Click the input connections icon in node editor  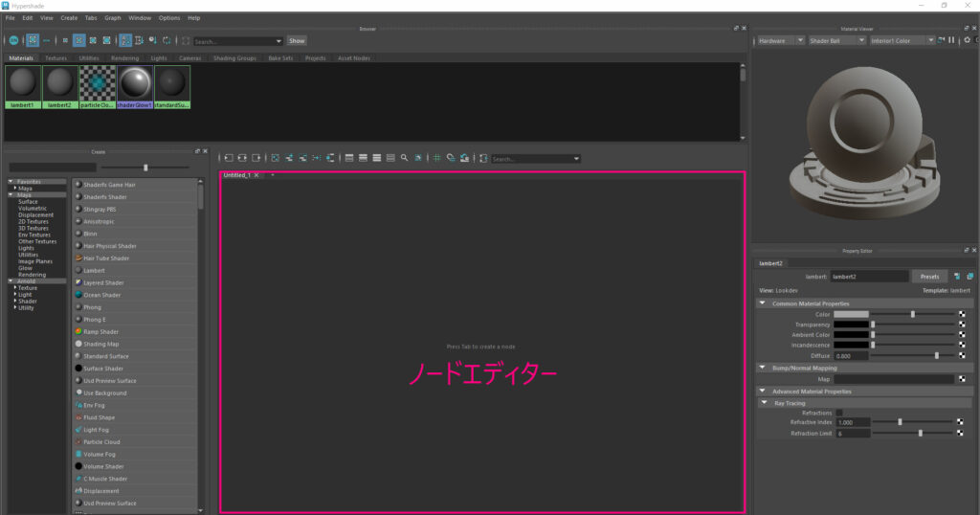coord(229,158)
